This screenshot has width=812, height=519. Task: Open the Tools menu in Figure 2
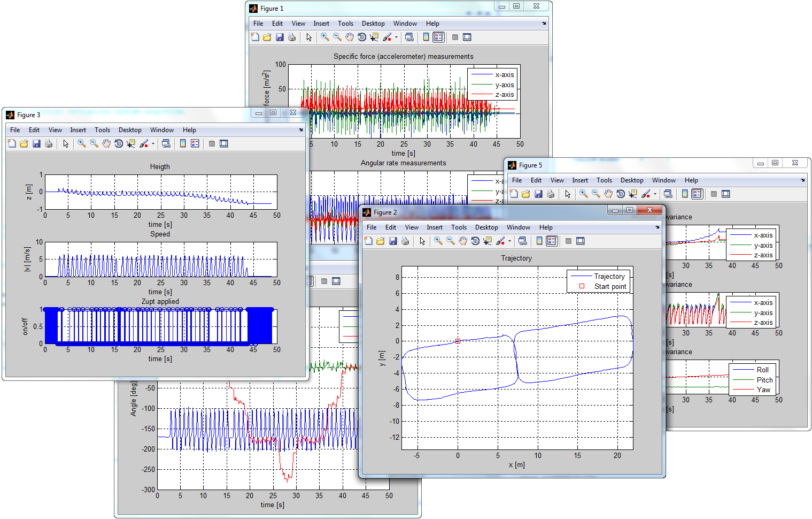(459, 227)
